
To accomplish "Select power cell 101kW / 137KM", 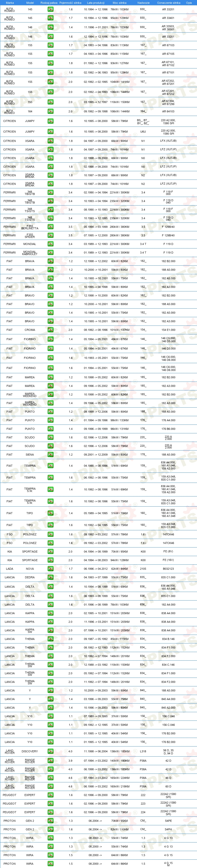I will (x=120, y=330).
